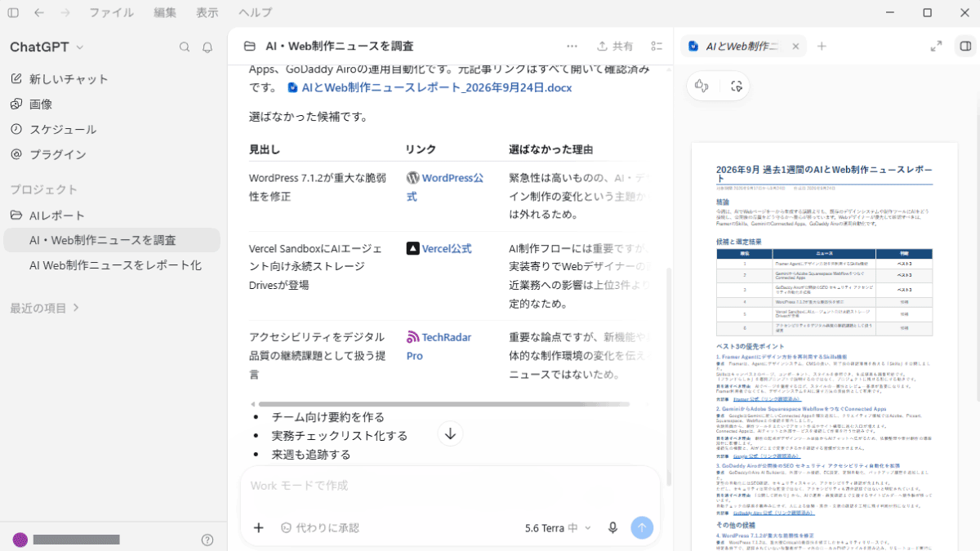Open the TechRadar Pro source link
Image resolution: width=980 pixels, height=551 pixels.
[439, 346]
